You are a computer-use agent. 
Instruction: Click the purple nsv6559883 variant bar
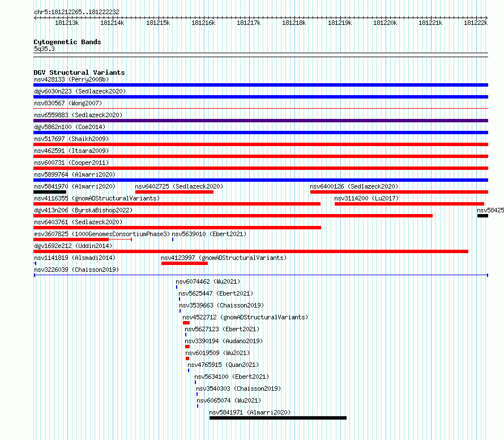tap(260, 121)
